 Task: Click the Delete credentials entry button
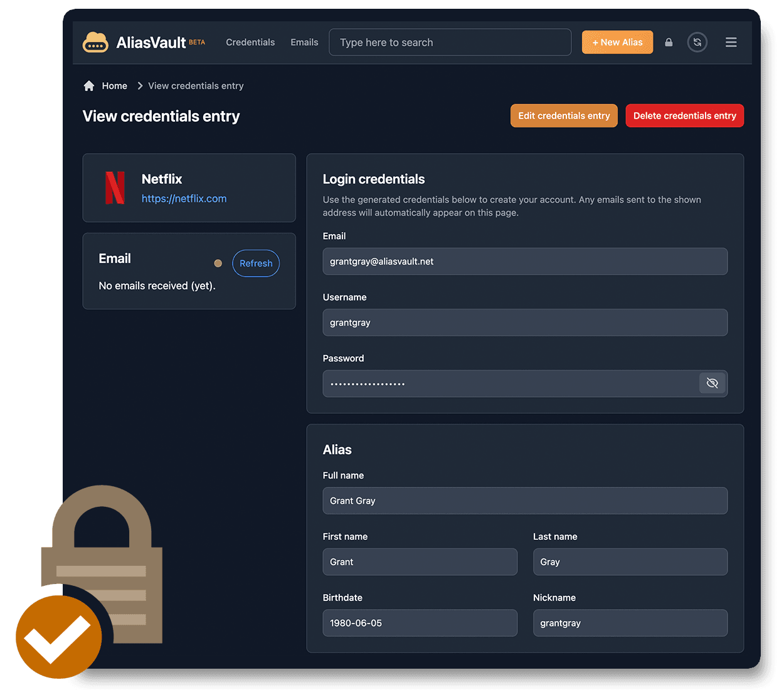coord(684,115)
